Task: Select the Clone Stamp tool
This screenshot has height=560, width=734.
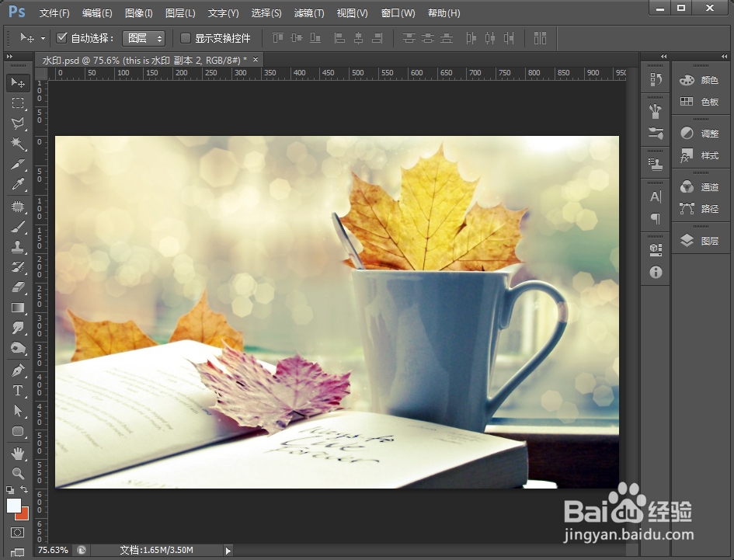Action: (x=18, y=247)
